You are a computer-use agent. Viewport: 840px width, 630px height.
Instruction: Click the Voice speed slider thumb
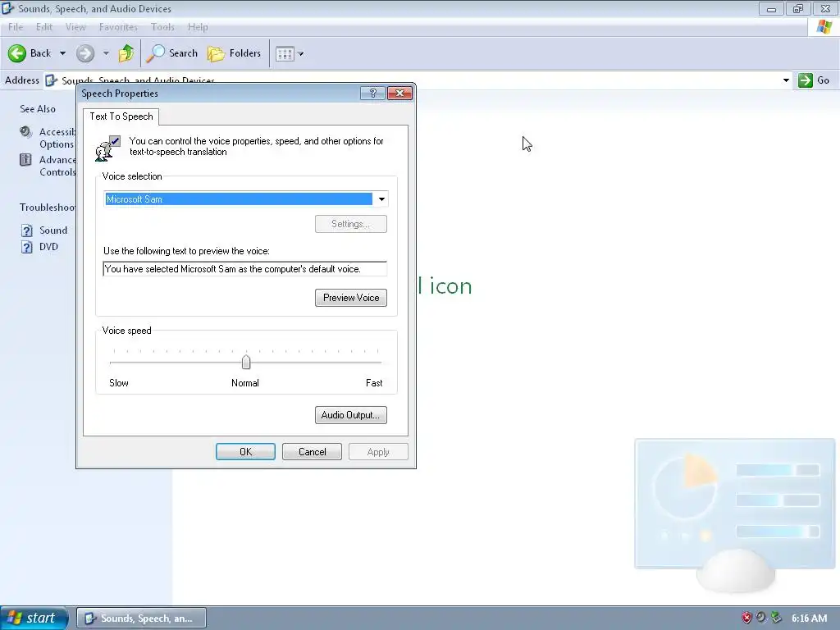246,362
